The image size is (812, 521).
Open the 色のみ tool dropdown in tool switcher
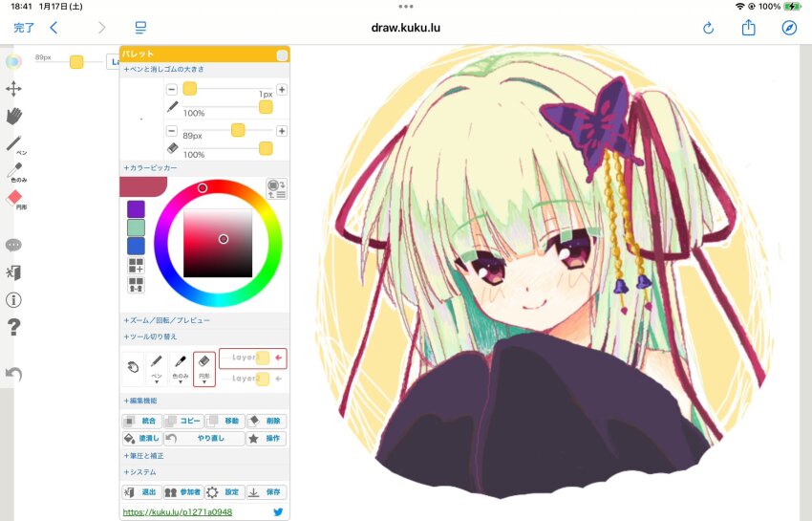(x=181, y=369)
